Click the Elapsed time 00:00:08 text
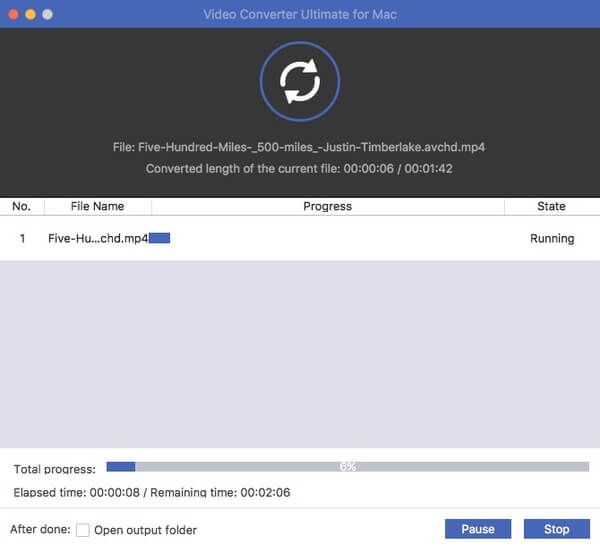The image size is (600, 553). (77, 493)
